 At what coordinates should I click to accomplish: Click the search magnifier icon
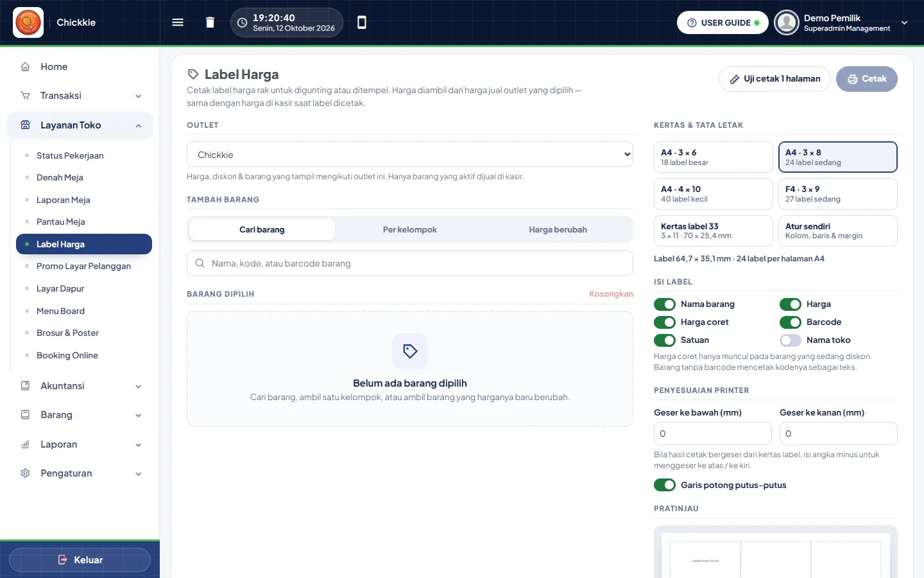point(200,263)
